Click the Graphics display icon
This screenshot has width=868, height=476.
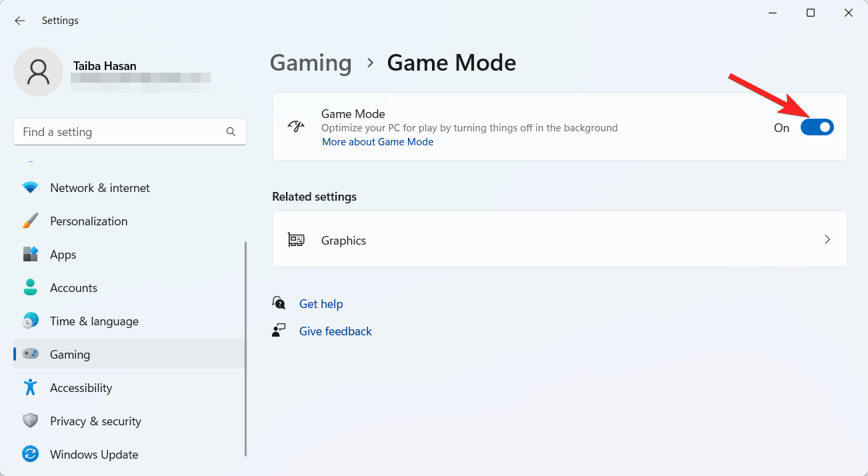click(297, 239)
